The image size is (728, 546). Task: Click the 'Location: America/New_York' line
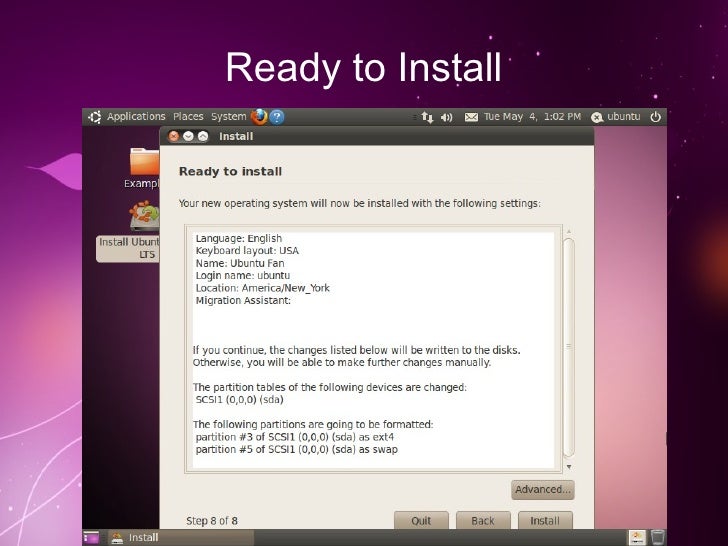coord(262,288)
